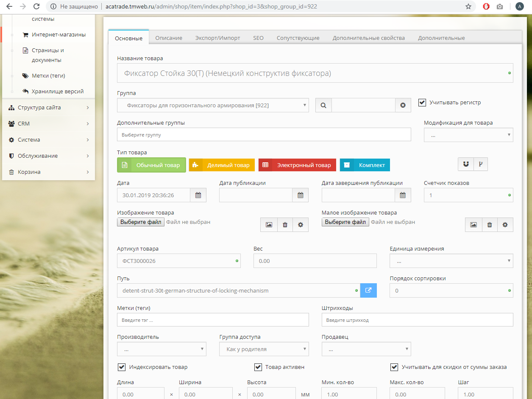Screen dimensions: 532x399
Task: Click the branch icon button next to magnet
Action: click(481, 164)
